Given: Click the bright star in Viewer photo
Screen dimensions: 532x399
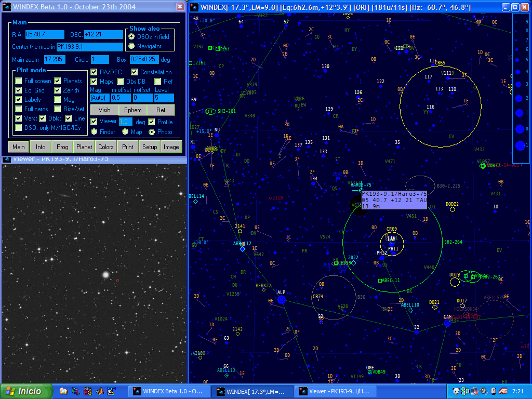Looking at the screenshot, I should click(106, 274).
